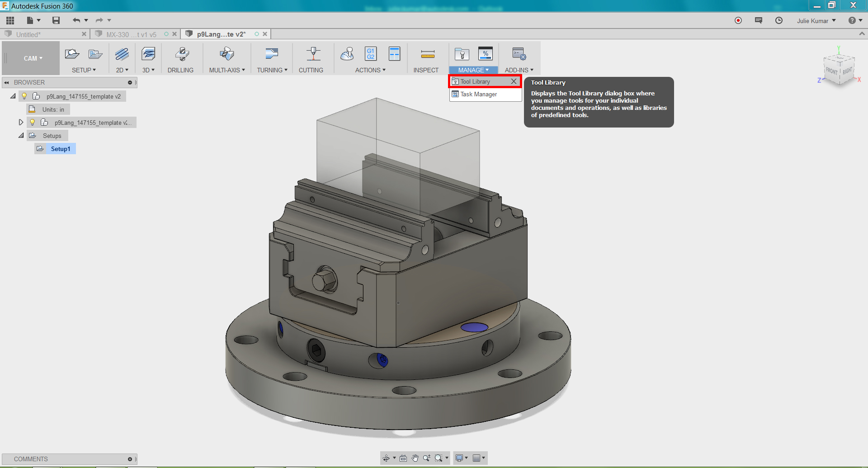Screen dimensions: 868x468
Task: Collapse the Setups tree node
Action: pyautogui.click(x=21, y=136)
